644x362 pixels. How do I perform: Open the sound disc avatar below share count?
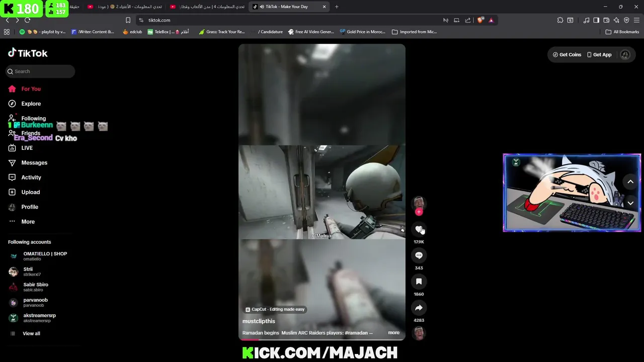click(x=419, y=333)
